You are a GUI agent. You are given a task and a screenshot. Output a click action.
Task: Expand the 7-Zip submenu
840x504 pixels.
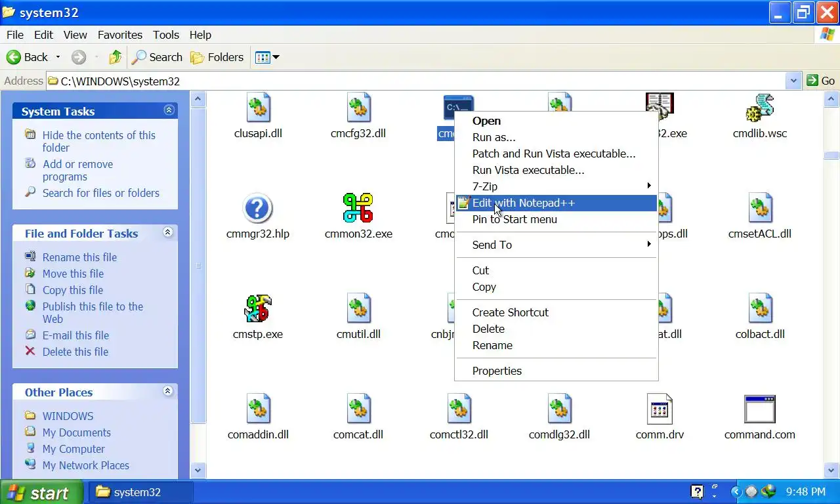pos(556,186)
